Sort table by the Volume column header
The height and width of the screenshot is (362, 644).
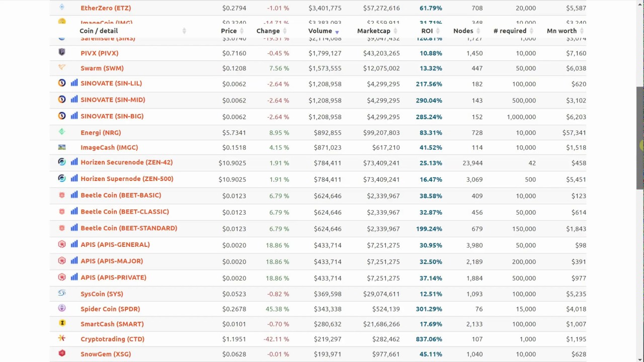[320, 31]
